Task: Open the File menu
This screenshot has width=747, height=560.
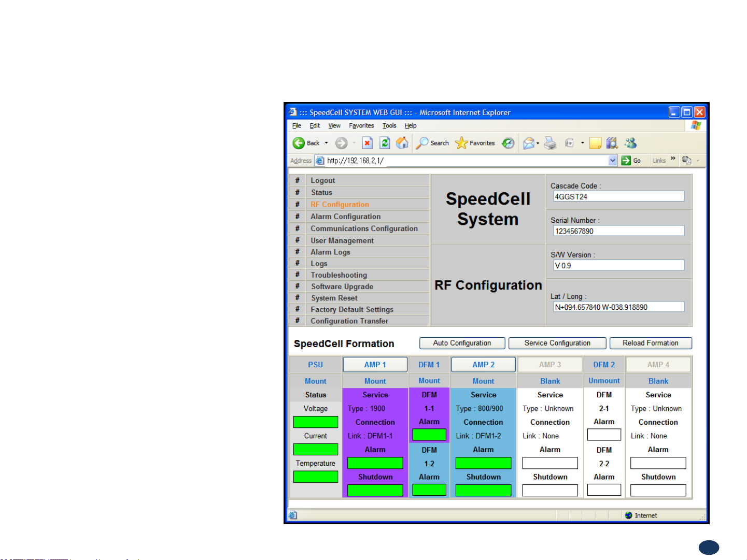Action: pos(297,125)
